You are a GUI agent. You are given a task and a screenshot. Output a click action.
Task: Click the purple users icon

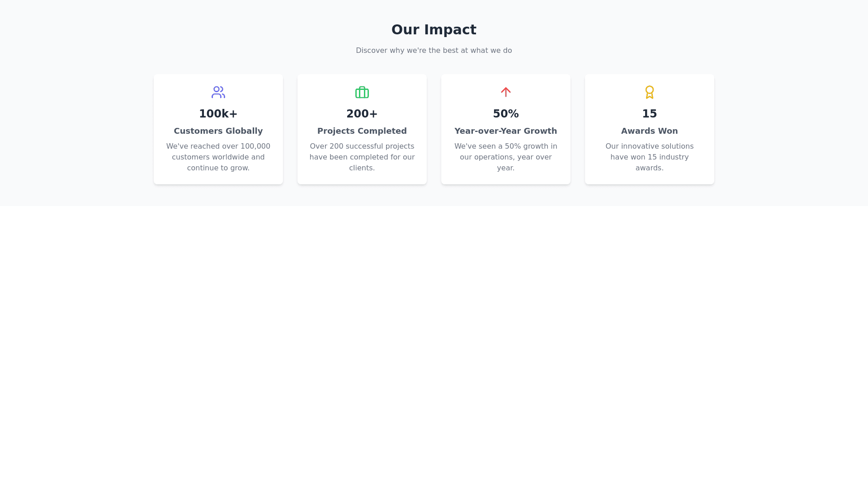pos(218,92)
